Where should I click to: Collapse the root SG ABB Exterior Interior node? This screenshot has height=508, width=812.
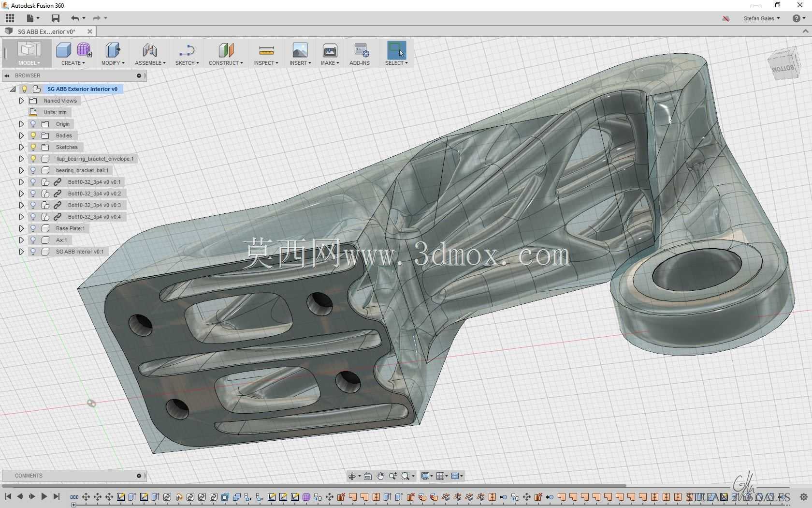pyautogui.click(x=13, y=89)
